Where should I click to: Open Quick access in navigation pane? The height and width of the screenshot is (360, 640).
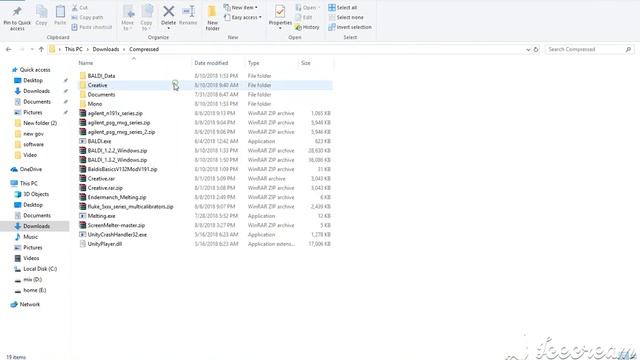click(35, 70)
